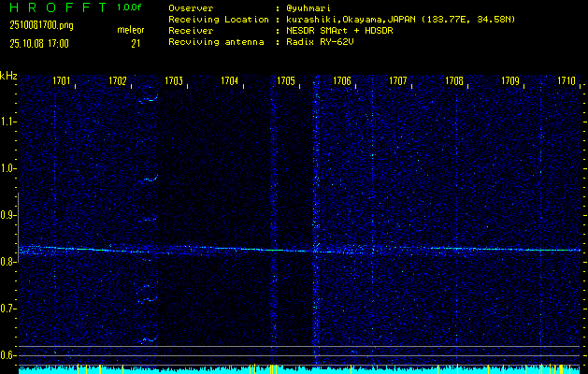
Task: Click the 0.8 kHz axis label
Action: pos(7,262)
